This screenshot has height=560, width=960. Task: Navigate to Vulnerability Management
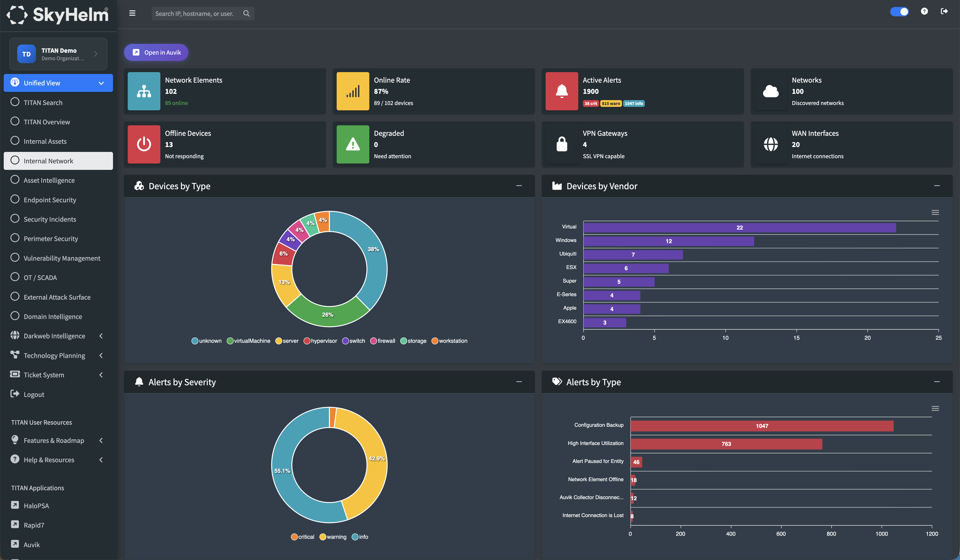point(58,258)
